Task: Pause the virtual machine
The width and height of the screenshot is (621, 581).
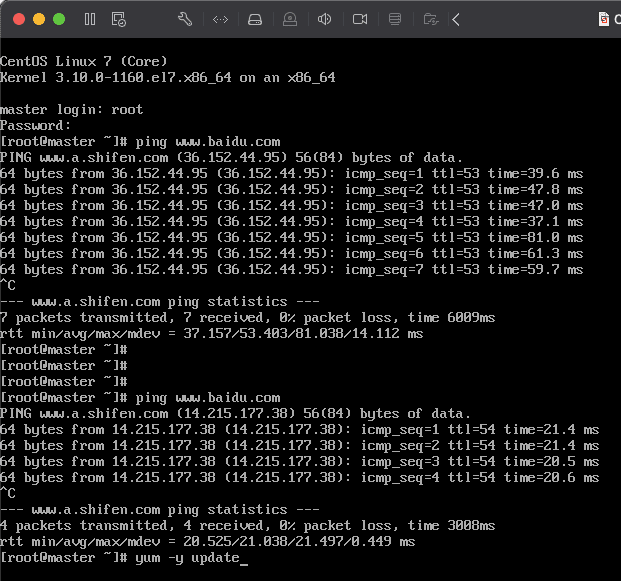Action: click(x=90, y=19)
